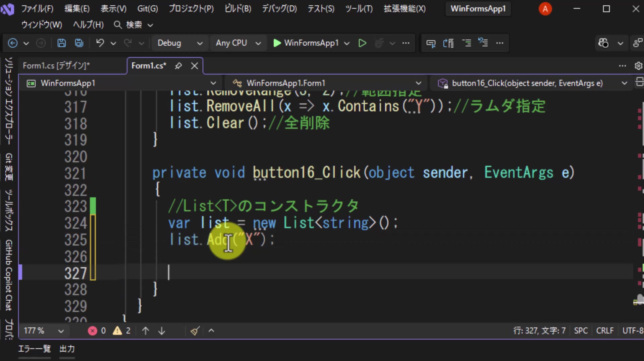Open the エラー一覧 panel tab
644x361 pixels.
pos(34,349)
